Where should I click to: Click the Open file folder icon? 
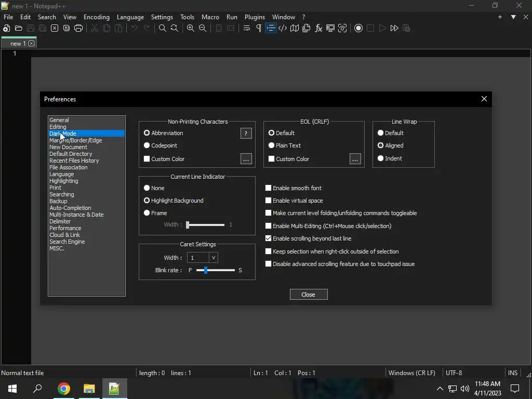tap(19, 28)
